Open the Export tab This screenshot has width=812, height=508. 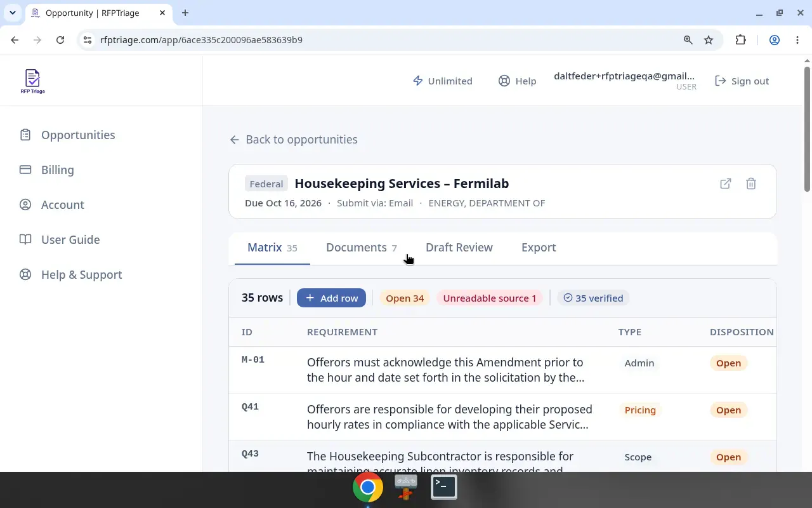coord(539,248)
